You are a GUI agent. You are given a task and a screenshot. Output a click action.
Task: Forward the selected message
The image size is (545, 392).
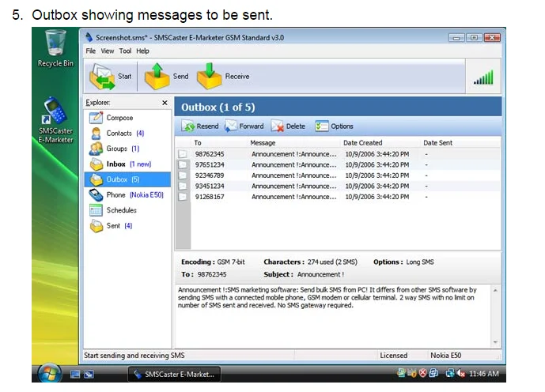pos(244,126)
